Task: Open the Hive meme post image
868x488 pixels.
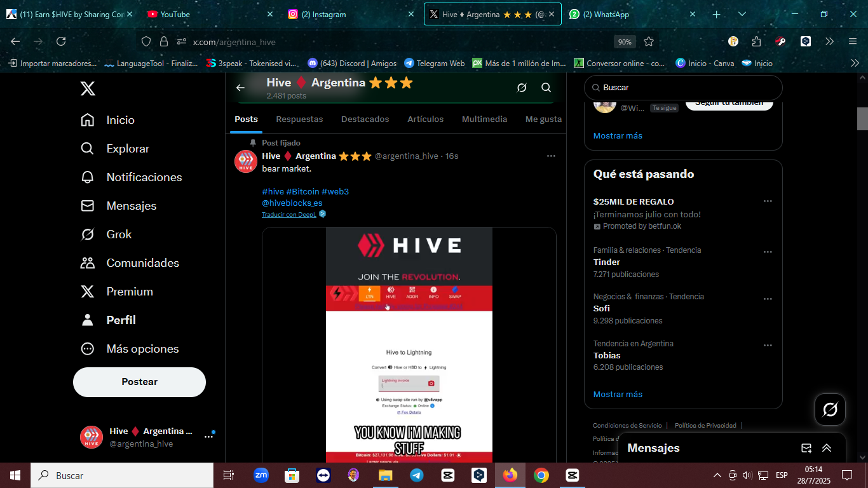Action: 409,344
